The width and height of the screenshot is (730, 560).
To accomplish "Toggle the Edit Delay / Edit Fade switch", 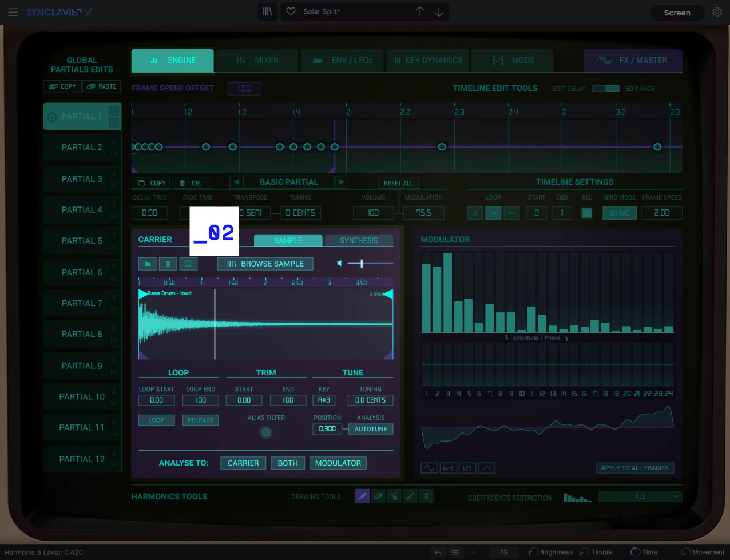I will [605, 89].
